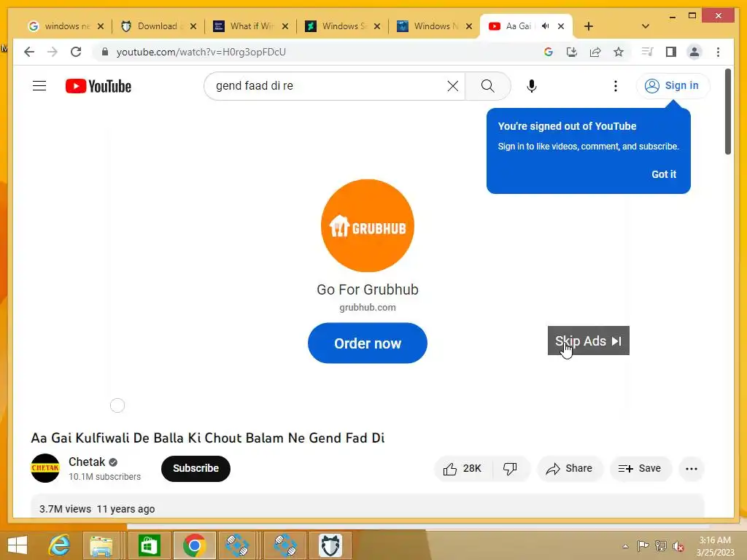The height and width of the screenshot is (560, 747).
Task: Open YouTube guide hamburger menu
Action: (x=39, y=86)
